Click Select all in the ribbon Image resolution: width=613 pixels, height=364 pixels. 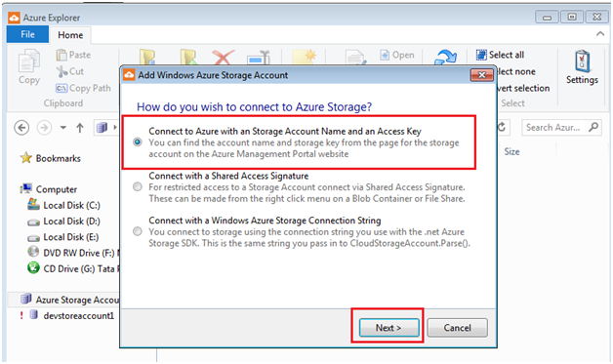tap(500, 55)
